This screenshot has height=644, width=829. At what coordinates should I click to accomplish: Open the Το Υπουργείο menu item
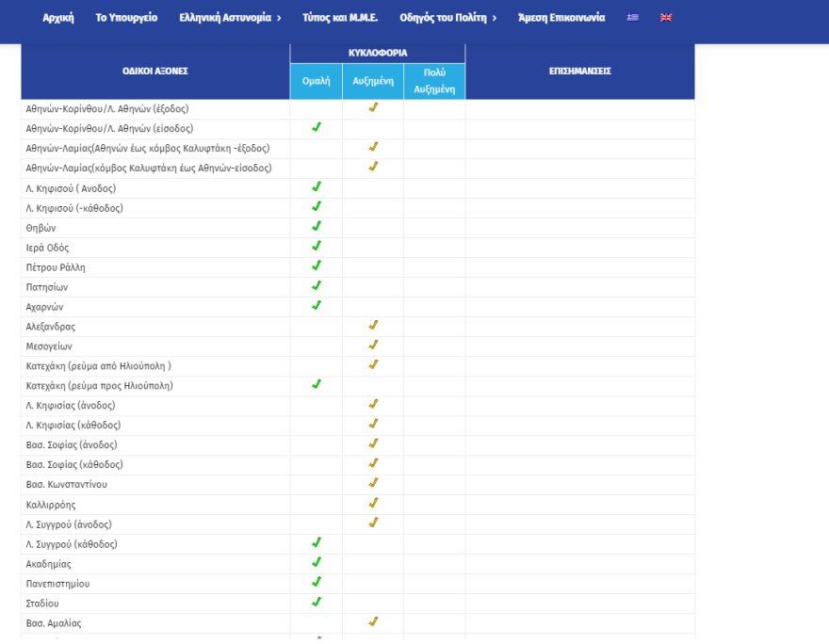[126, 18]
